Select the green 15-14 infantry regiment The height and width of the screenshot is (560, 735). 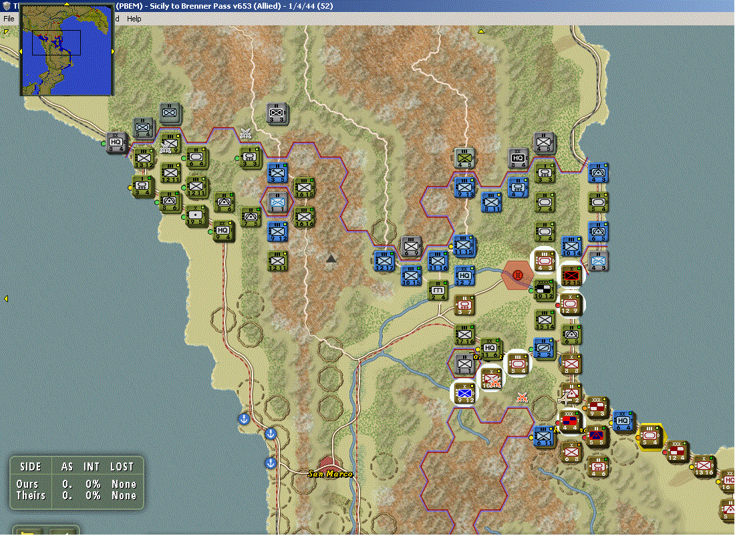(x=545, y=320)
